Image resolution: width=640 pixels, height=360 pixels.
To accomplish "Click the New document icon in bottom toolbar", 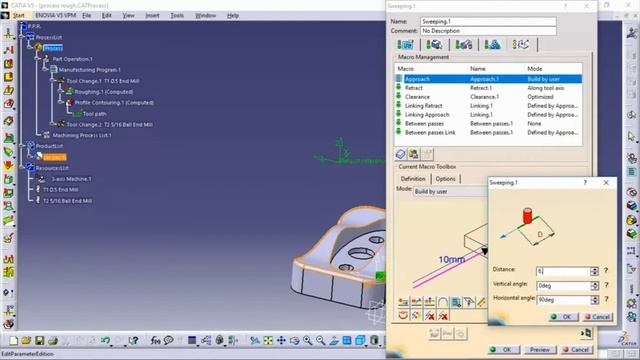I will tap(13, 340).
